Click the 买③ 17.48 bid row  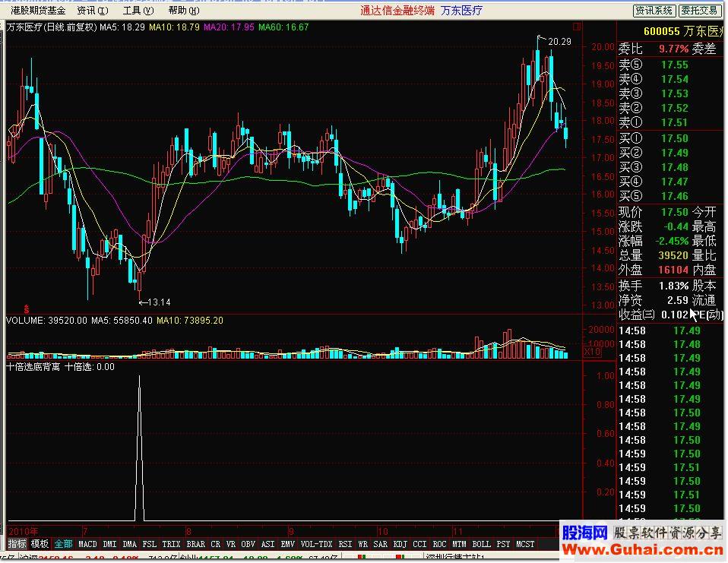(654, 167)
